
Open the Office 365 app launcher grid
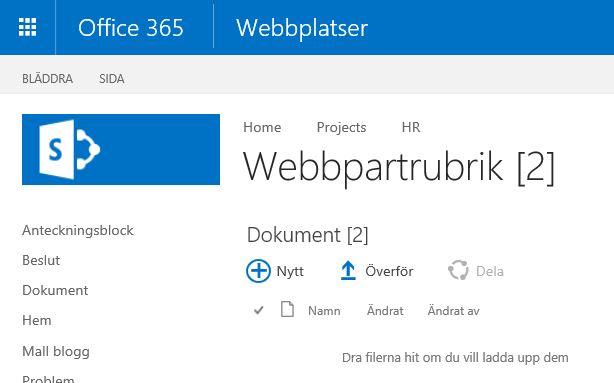(x=27, y=27)
